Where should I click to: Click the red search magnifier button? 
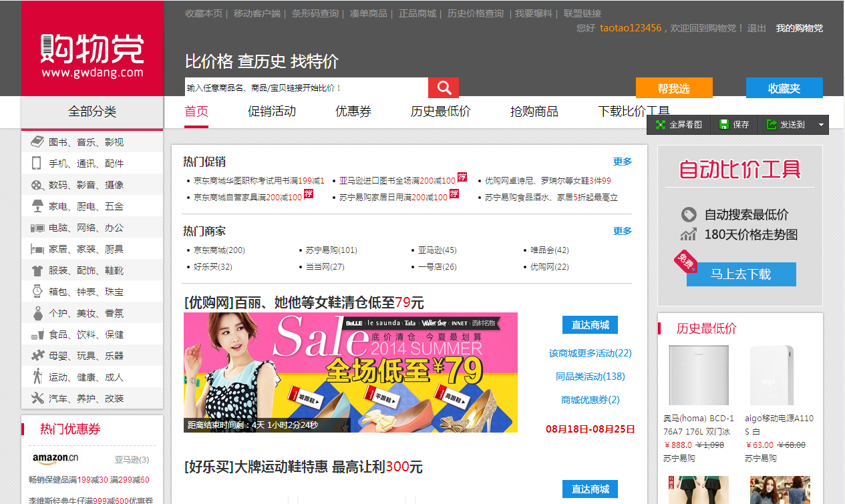444,87
